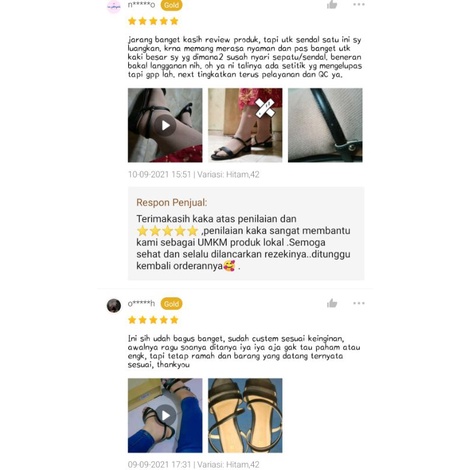
Task: Tap date 10-09-2021 variation Hitam,42 line
Action: coord(194,174)
